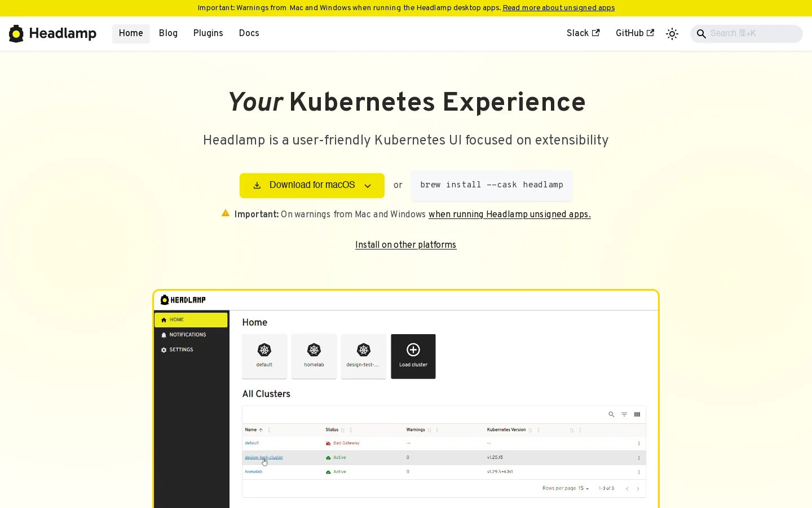The image size is (812, 508).
Task: Open 'when running Headlamp unsigned apps' link
Action: click(x=510, y=214)
